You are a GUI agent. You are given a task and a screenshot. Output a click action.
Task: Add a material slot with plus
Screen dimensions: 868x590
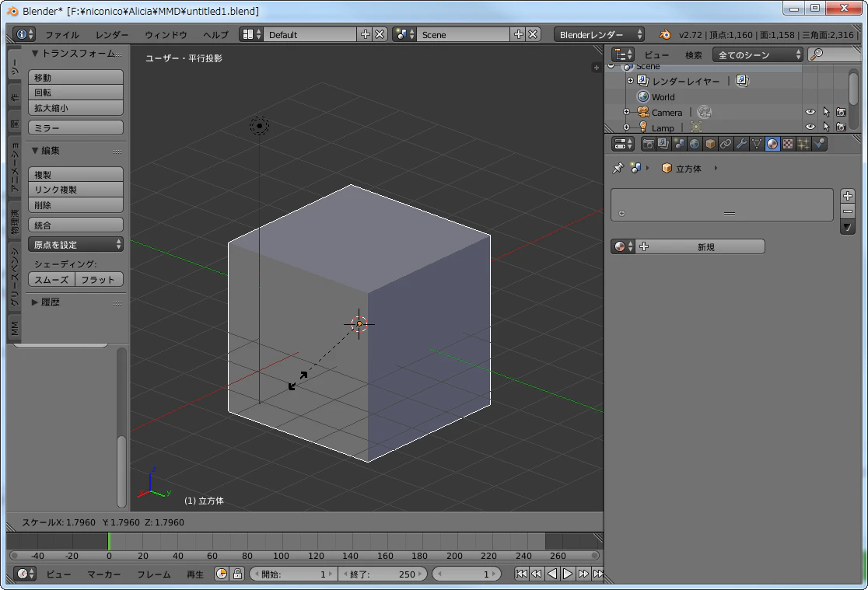click(848, 196)
